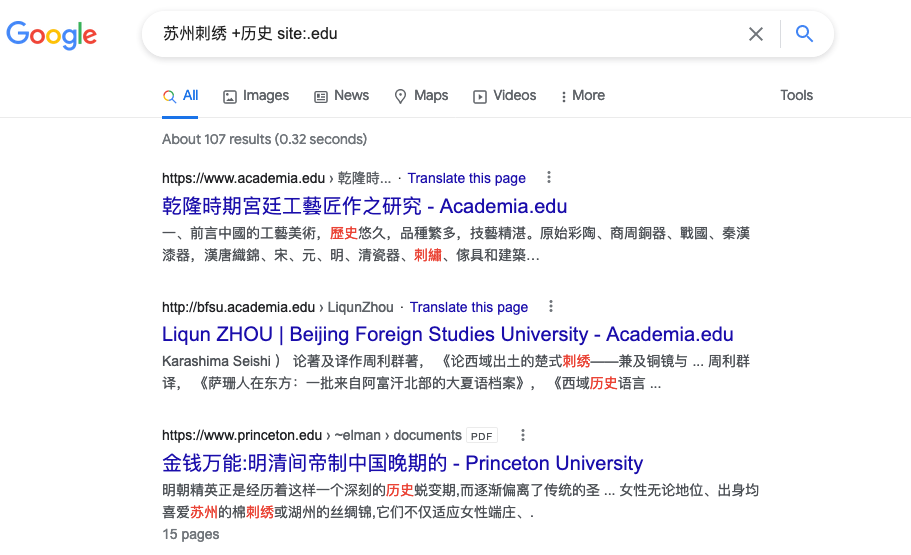
Task: Switch to the News tab
Action: [x=341, y=96]
